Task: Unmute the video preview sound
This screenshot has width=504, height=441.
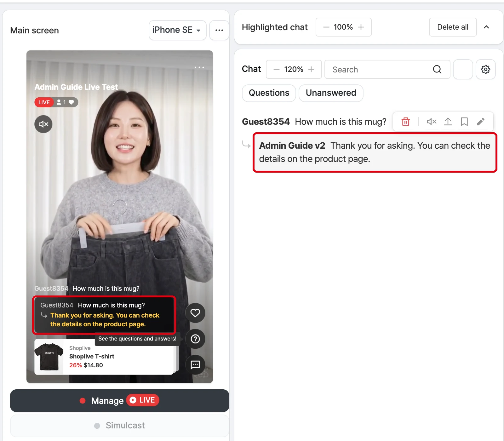Action: pyautogui.click(x=43, y=124)
